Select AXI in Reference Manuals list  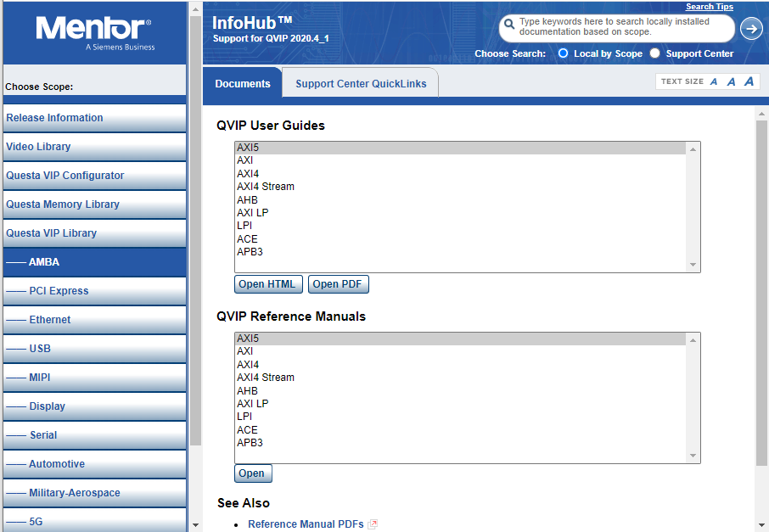461,351
